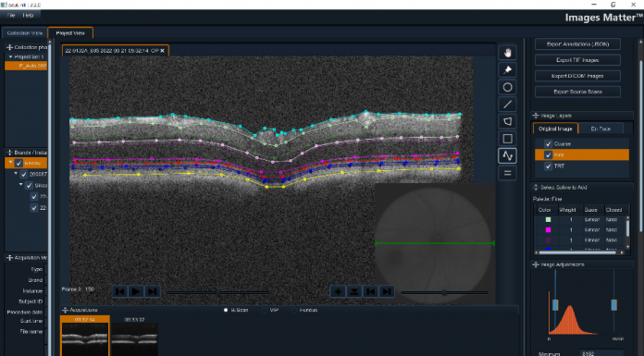
Task: Select the hand pan tool
Action: pyautogui.click(x=508, y=53)
